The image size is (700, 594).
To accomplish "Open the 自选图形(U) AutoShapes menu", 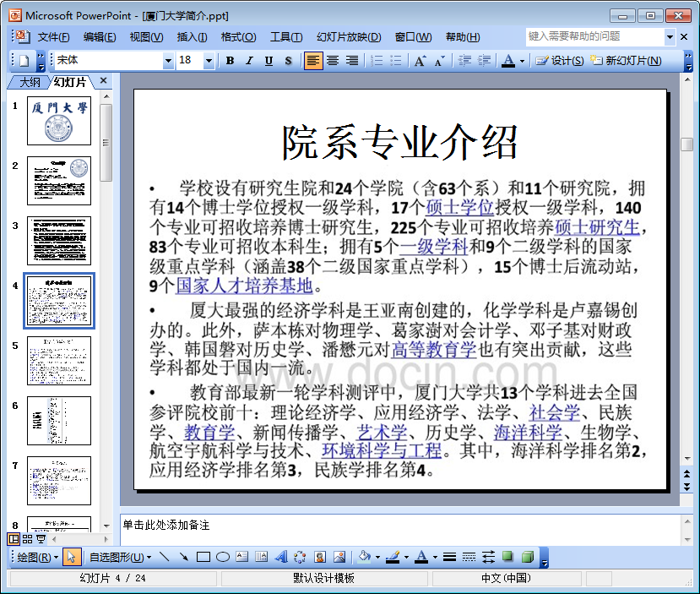I will point(120,558).
